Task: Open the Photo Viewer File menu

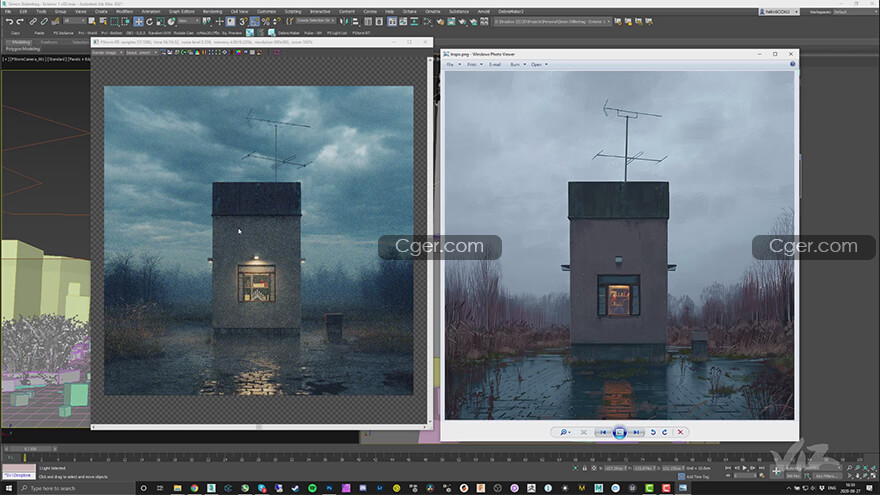Action: coord(450,65)
